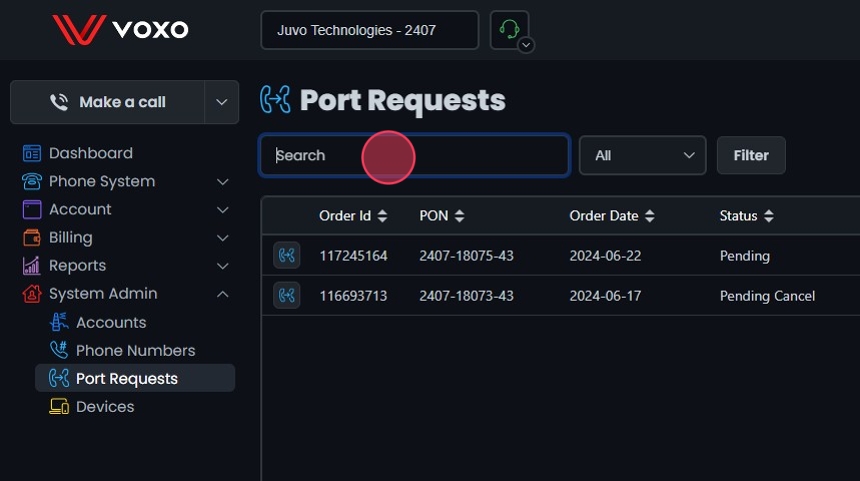Screen dimensions: 860x481
Task: Click the Dashboard sidebar icon
Action: click(x=32, y=153)
